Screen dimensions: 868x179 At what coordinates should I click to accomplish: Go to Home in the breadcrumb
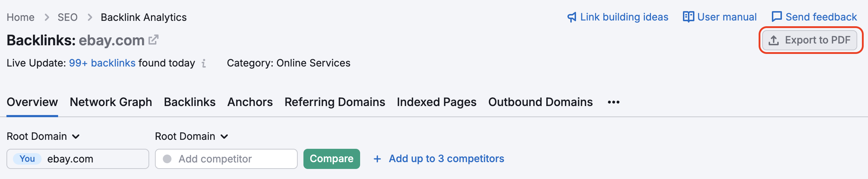click(20, 17)
